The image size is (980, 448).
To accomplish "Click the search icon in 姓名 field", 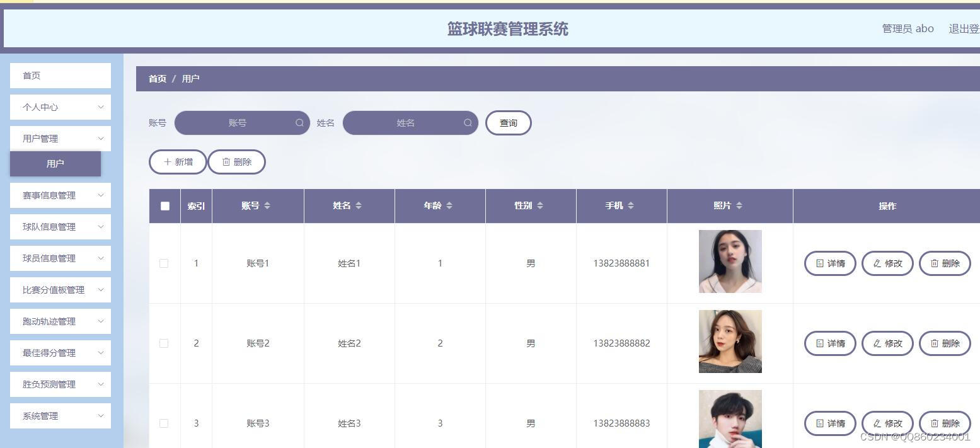I will [x=468, y=123].
